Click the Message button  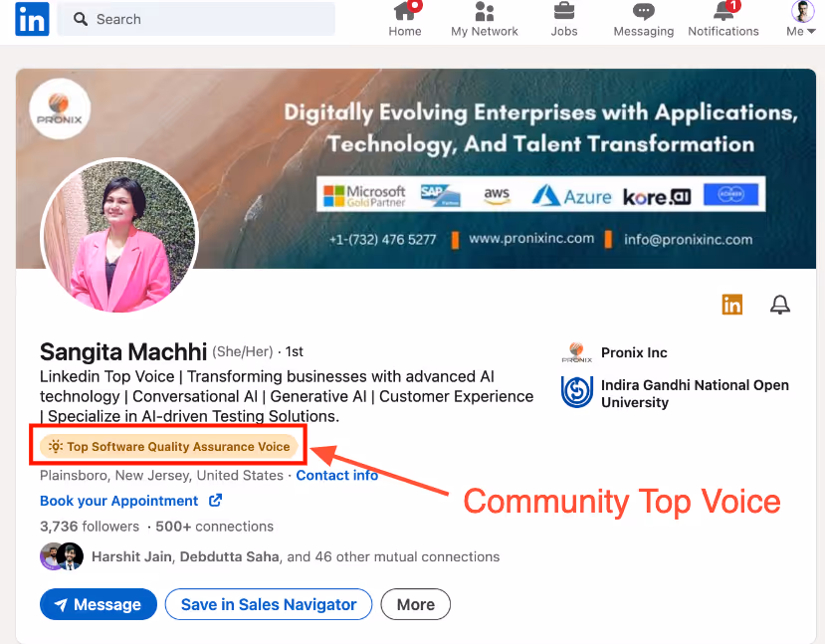[98, 604]
